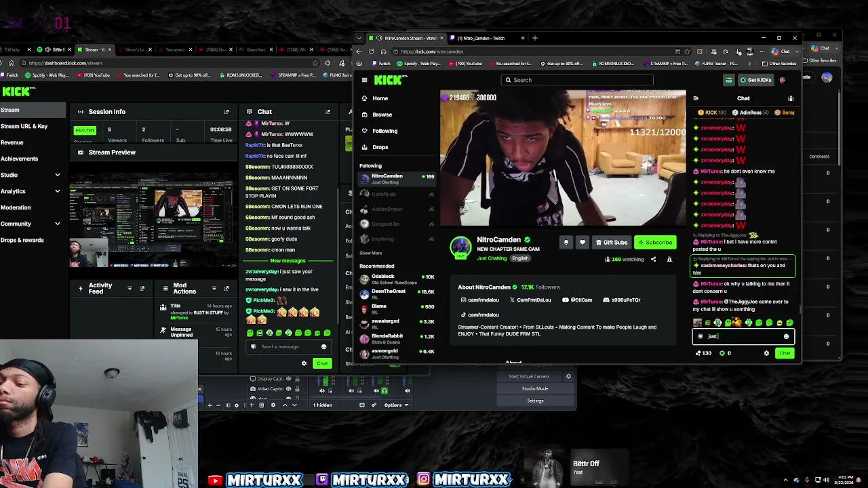
Task: Click the Just Chatting category link
Action: tap(492, 258)
